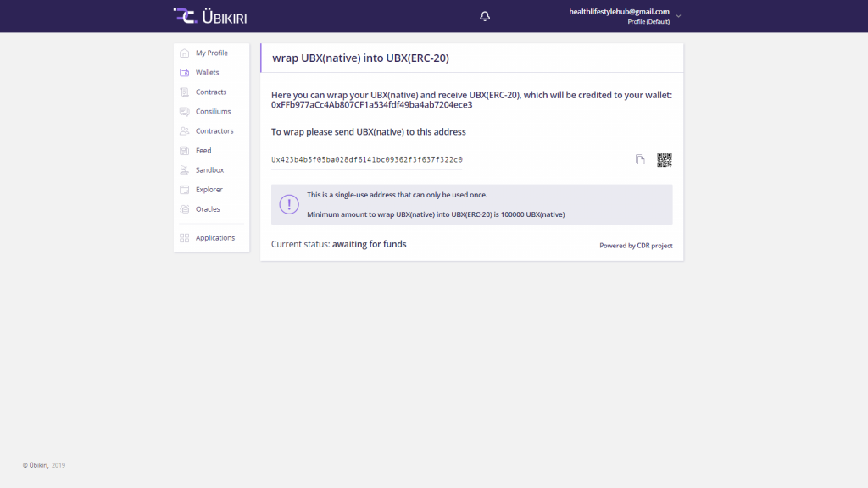Click 'To wrap please send UBX(native)' text
The height and width of the screenshot is (488, 868).
[x=368, y=131]
